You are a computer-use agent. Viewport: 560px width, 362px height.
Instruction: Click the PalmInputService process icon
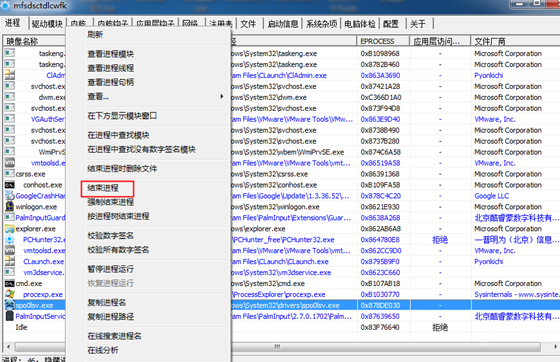point(10,316)
